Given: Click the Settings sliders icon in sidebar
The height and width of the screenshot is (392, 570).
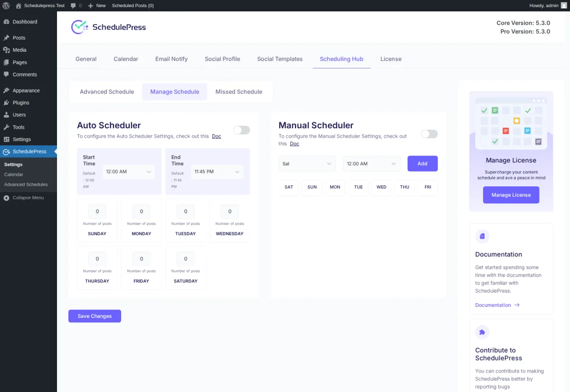Looking at the screenshot, I should pos(6,139).
